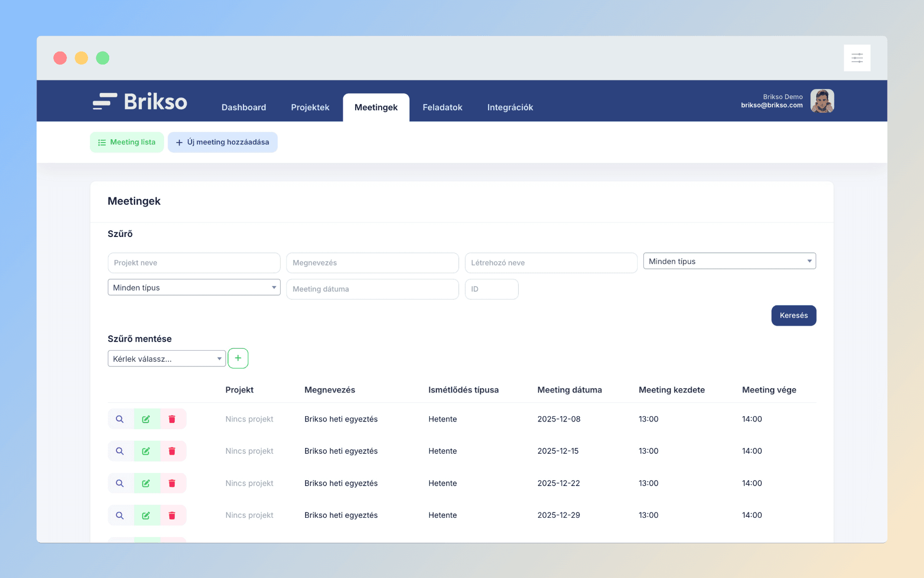924x578 pixels.
Task: Click the Brikso logo
Action: click(140, 102)
